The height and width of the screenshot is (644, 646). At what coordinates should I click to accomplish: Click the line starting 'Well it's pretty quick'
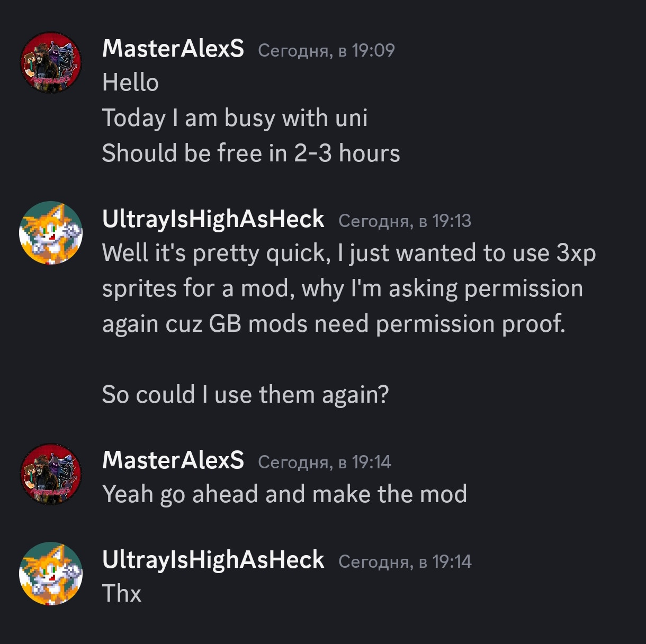click(x=348, y=253)
